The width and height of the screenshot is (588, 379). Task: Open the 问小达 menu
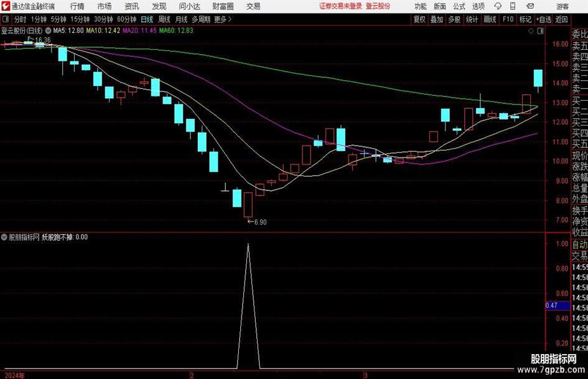(x=189, y=6)
